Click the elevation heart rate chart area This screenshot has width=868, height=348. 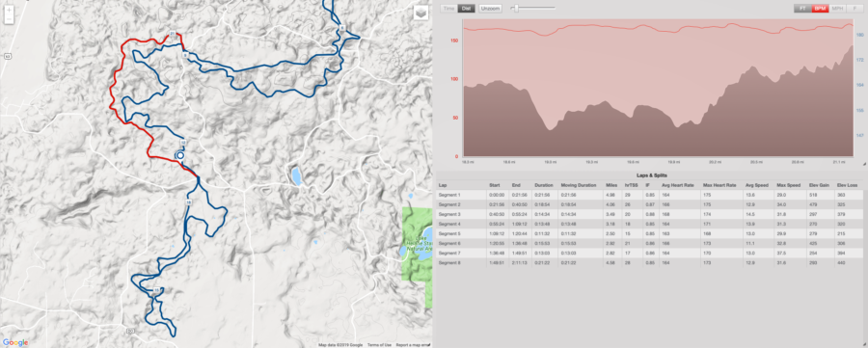tap(658, 88)
